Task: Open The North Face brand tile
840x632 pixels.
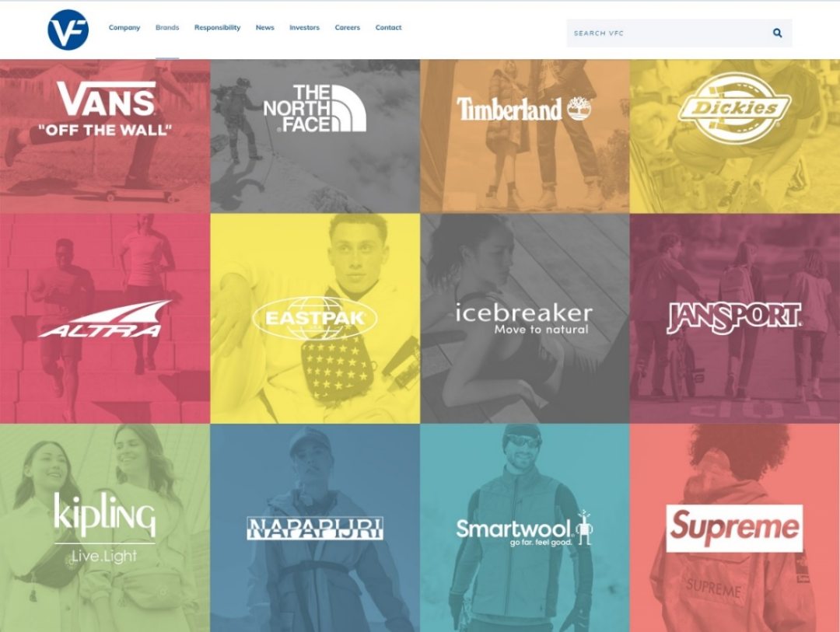Action: click(x=315, y=136)
